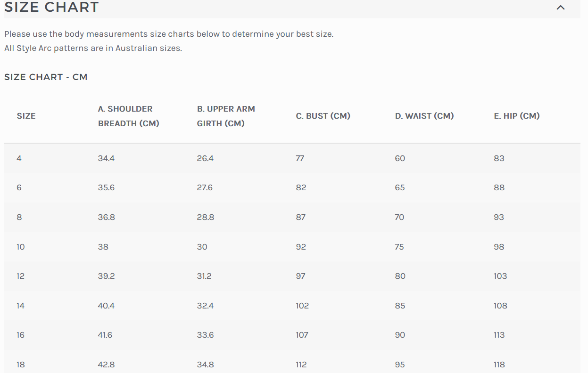Select the size 10 row label

tap(21, 247)
